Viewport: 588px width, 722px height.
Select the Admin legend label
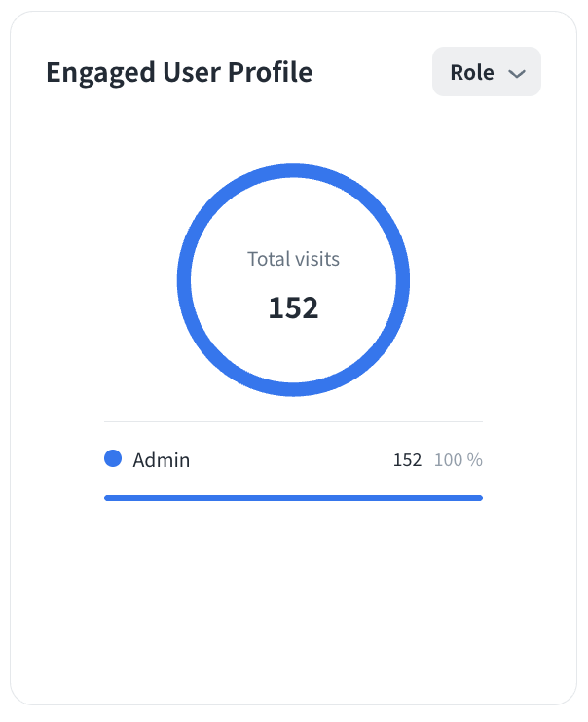click(162, 460)
